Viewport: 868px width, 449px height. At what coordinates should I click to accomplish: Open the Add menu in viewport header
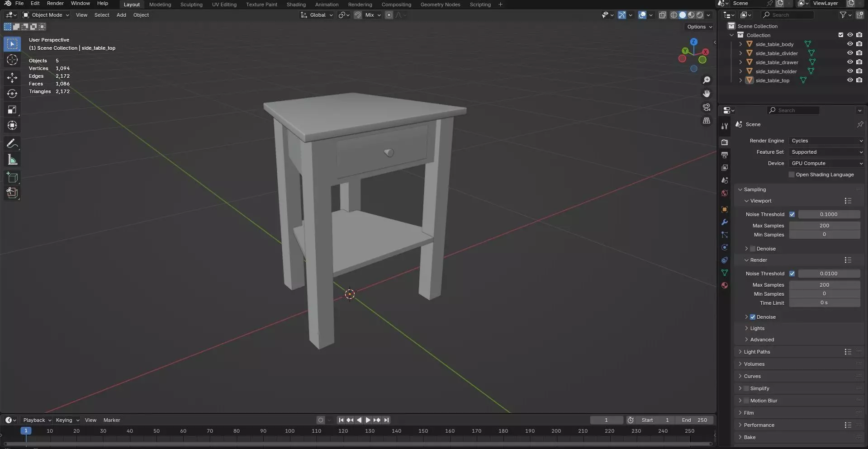click(121, 15)
